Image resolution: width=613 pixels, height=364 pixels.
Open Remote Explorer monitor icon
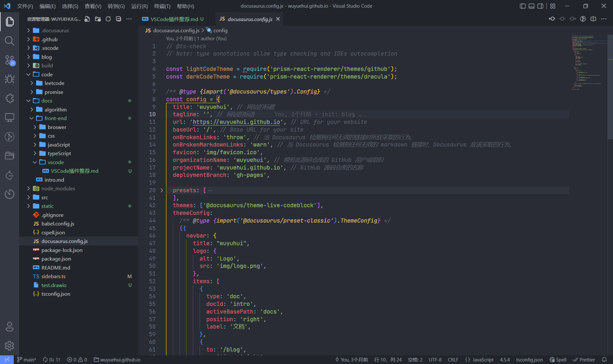[10, 117]
